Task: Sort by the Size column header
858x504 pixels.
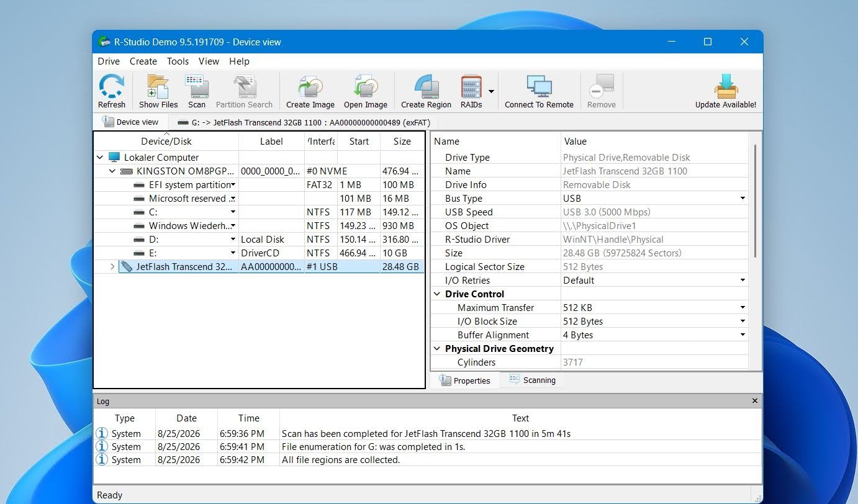Action: [402, 142]
